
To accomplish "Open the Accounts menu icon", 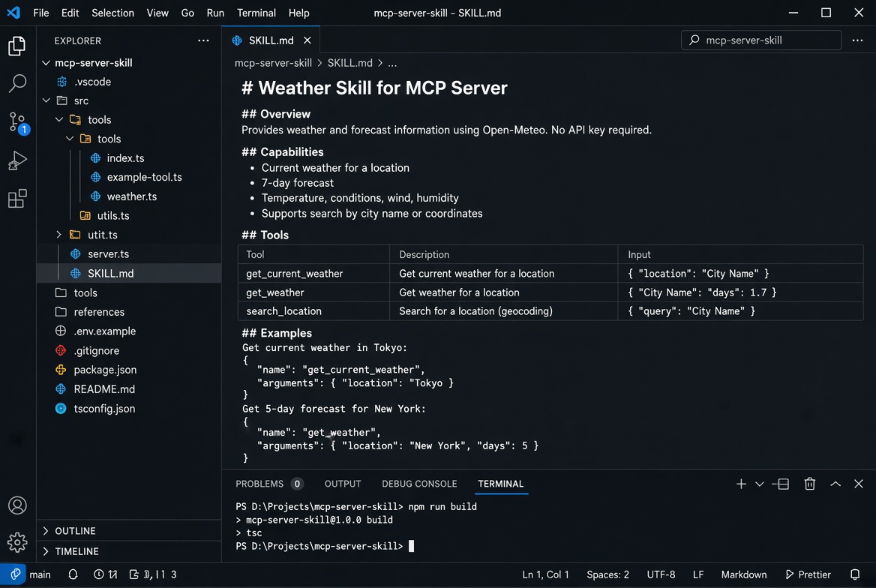I will click(x=17, y=505).
